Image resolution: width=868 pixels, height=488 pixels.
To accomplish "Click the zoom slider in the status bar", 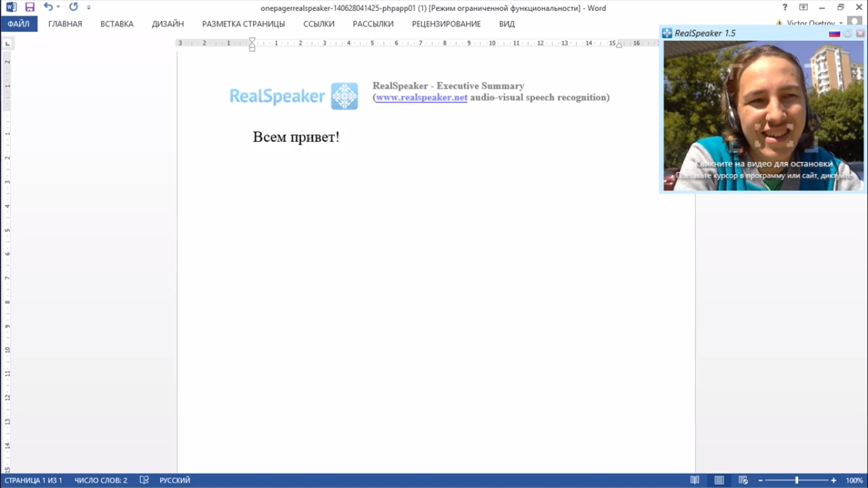I will coord(797,480).
